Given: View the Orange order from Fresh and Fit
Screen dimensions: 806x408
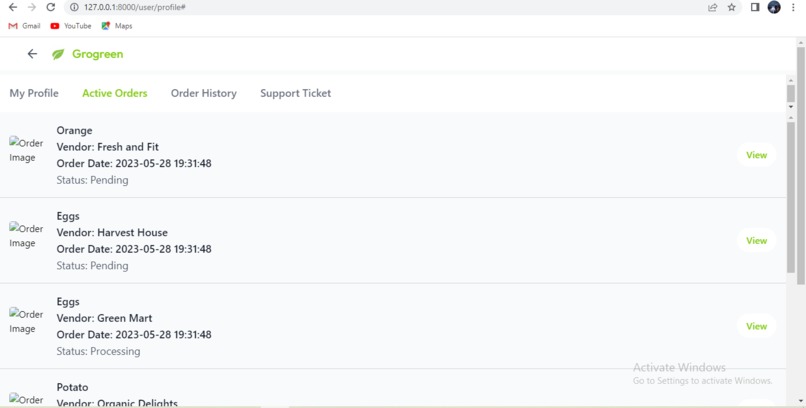Looking at the screenshot, I should [x=756, y=155].
